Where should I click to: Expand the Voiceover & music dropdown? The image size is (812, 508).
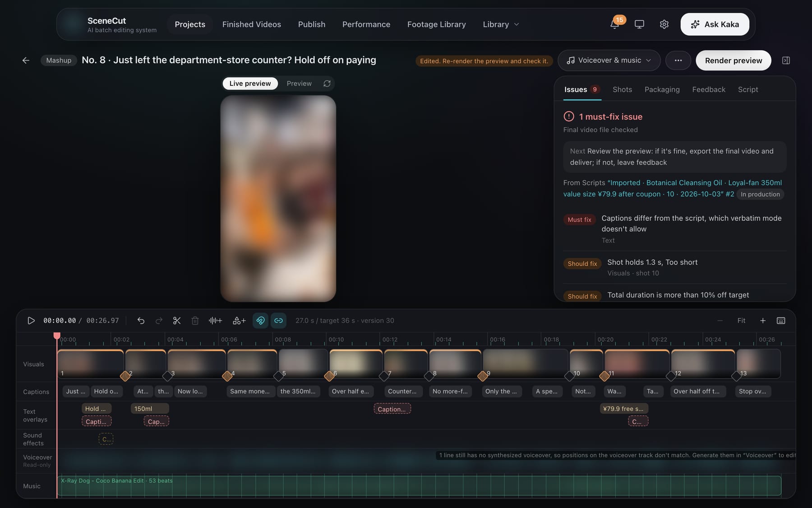609,61
